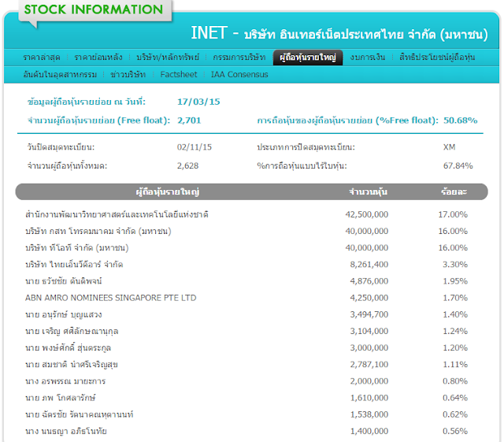Select the XM closing type value

point(449,147)
